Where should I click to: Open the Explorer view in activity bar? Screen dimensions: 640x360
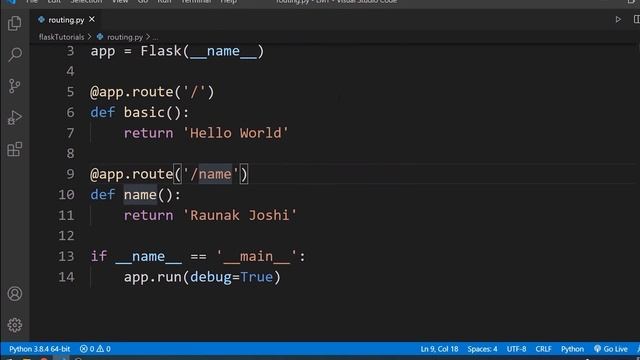(15, 23)
